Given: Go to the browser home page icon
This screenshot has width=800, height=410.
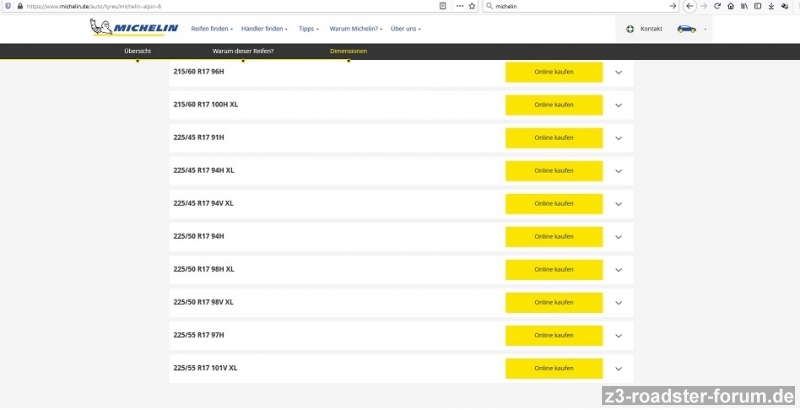Looking at the screenshot, I should pos(731,6).
